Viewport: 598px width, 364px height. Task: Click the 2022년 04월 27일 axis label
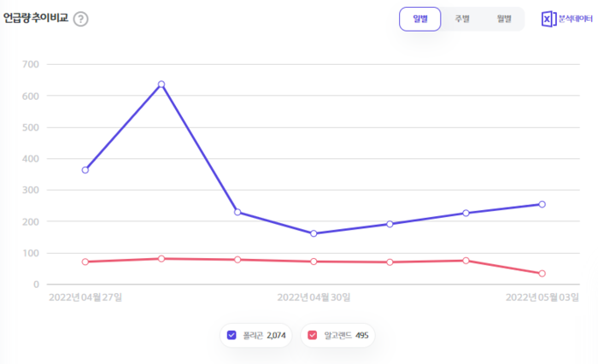[x=85, y=297]
